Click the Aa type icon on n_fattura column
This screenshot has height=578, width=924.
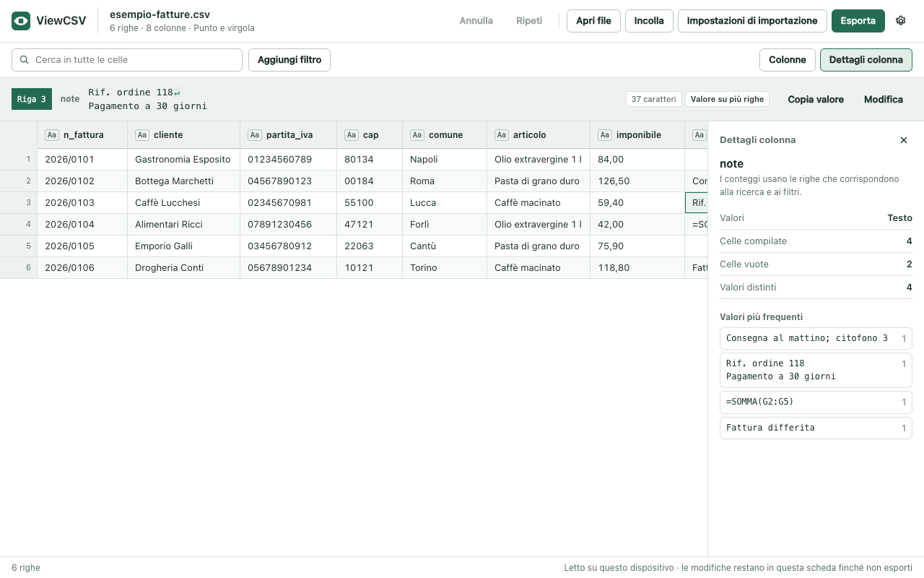coord(52,135)
